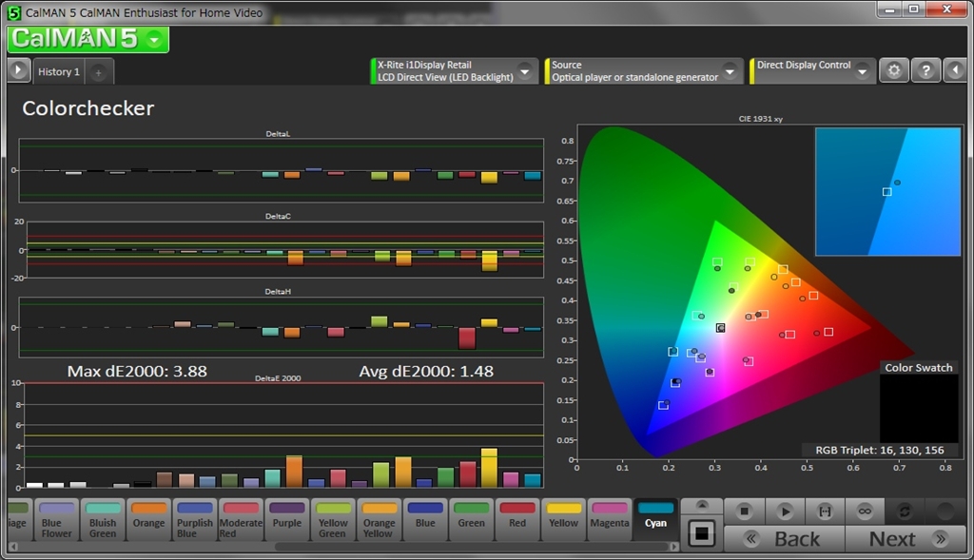
Task: Click the Yellow bar in DeltaE chart
Action: click(490, 468)
